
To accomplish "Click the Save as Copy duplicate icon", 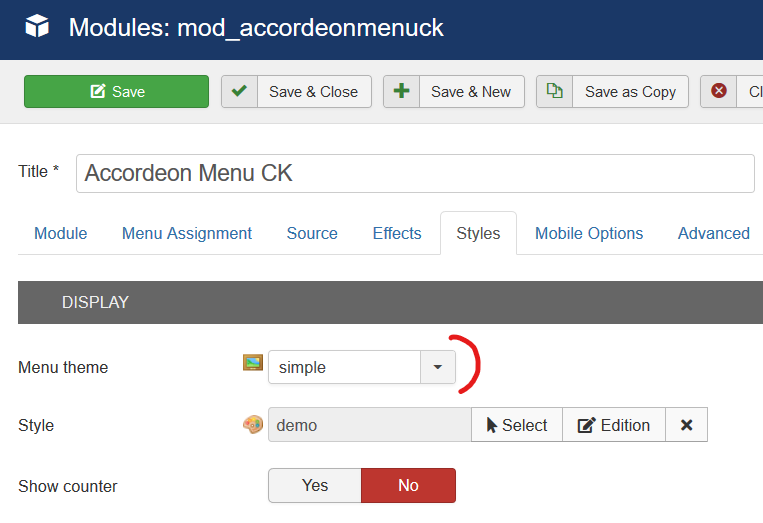I will coord(555,91).
